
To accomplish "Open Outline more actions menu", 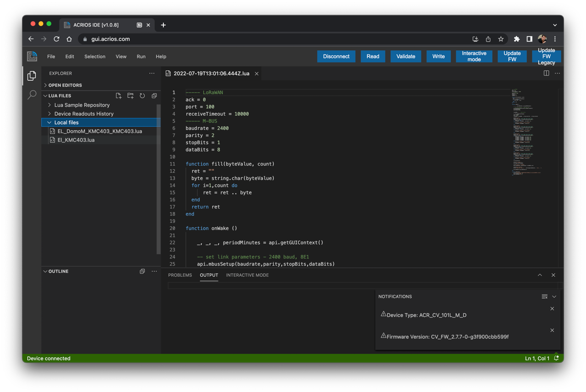I will coord(154,271).
